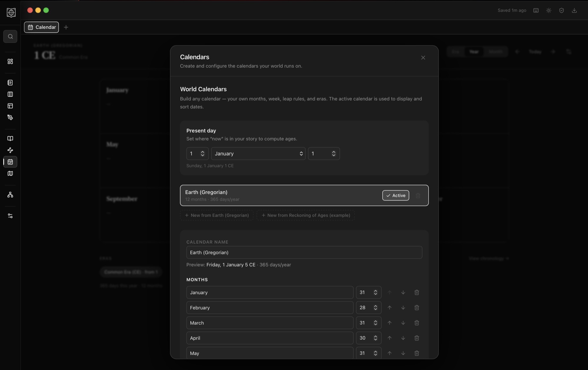Open the hierarchy tree icon in the sidebar
The height and width of the screenshot is (370, 588).
pyautogui.click(x=10, y=195)
